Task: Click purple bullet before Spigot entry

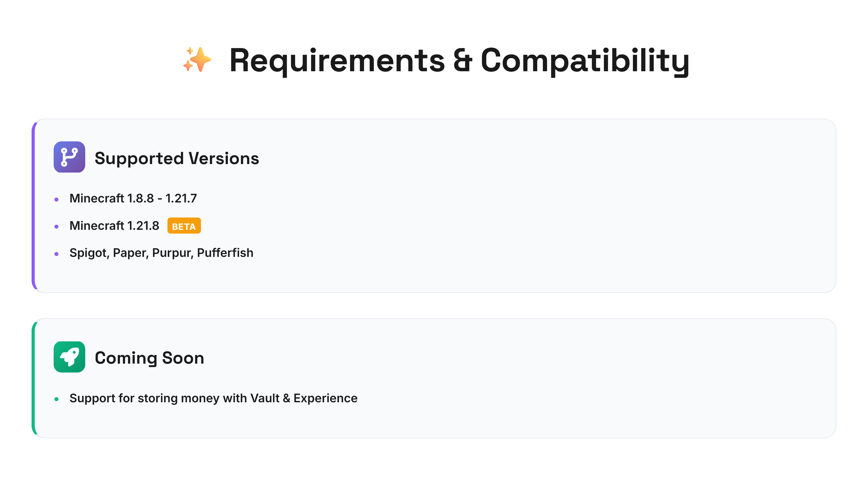Action: pos(57,254)
